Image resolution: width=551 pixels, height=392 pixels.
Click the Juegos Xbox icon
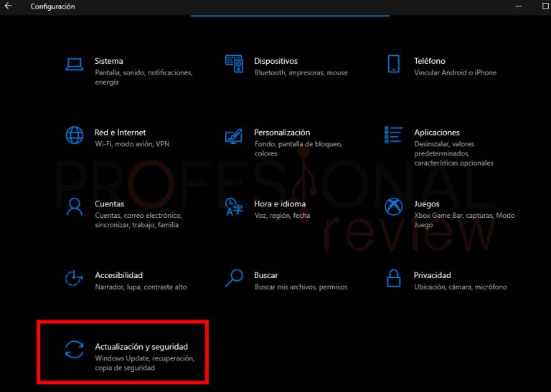point(393,206)
